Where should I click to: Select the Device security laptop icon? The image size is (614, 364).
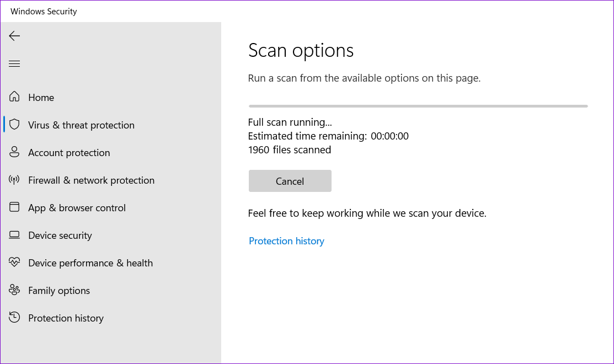point(14,235)
